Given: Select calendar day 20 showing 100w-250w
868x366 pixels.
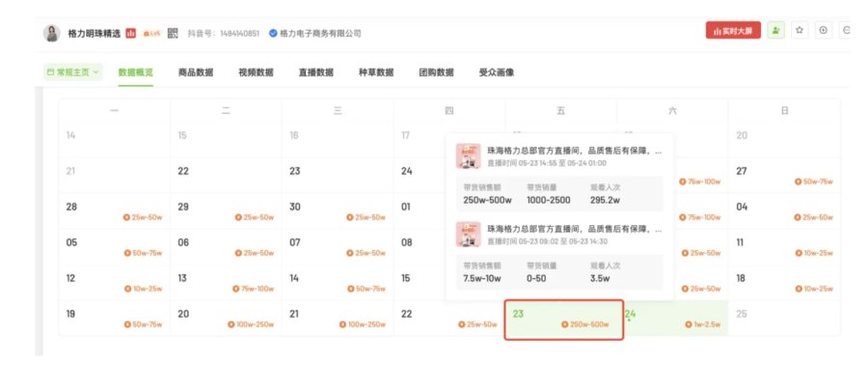Looking at the screenshot, I should pyautogui.click(x=226, y=319).
